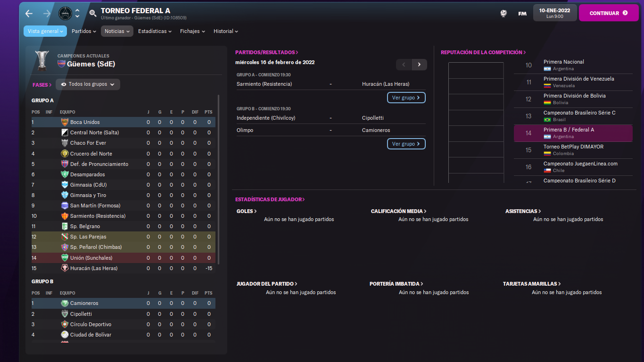Image resolution: width=644 pixels, height=362 pixels.
Task: Open the search magnifier icon
Action: [93, 13]
